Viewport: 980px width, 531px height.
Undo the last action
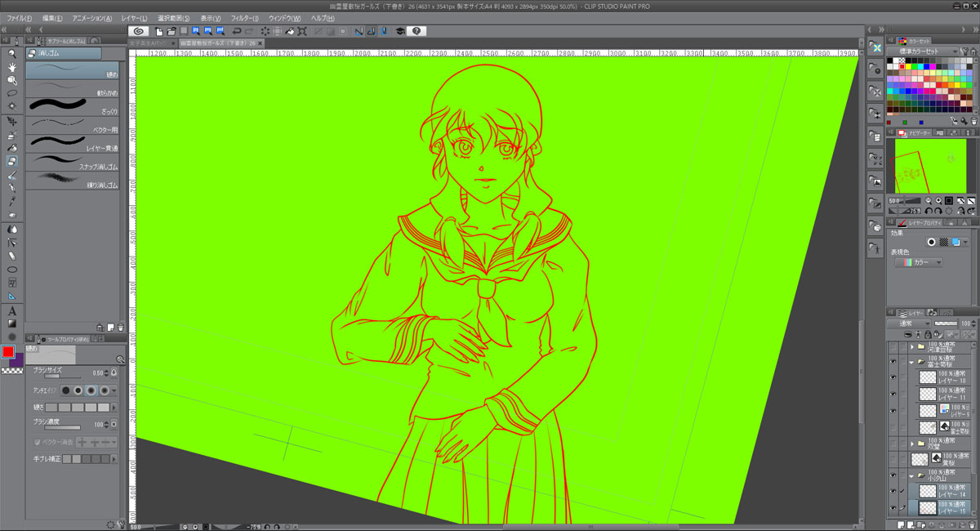tap(237, 31)
